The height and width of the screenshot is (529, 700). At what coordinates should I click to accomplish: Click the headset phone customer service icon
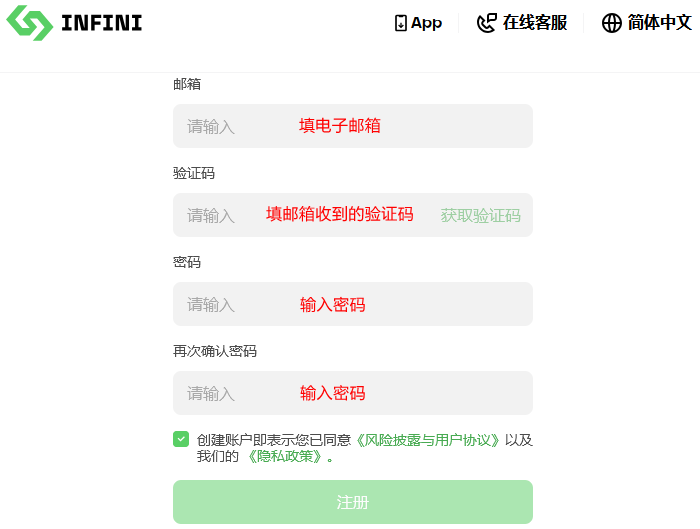(487, 23)
